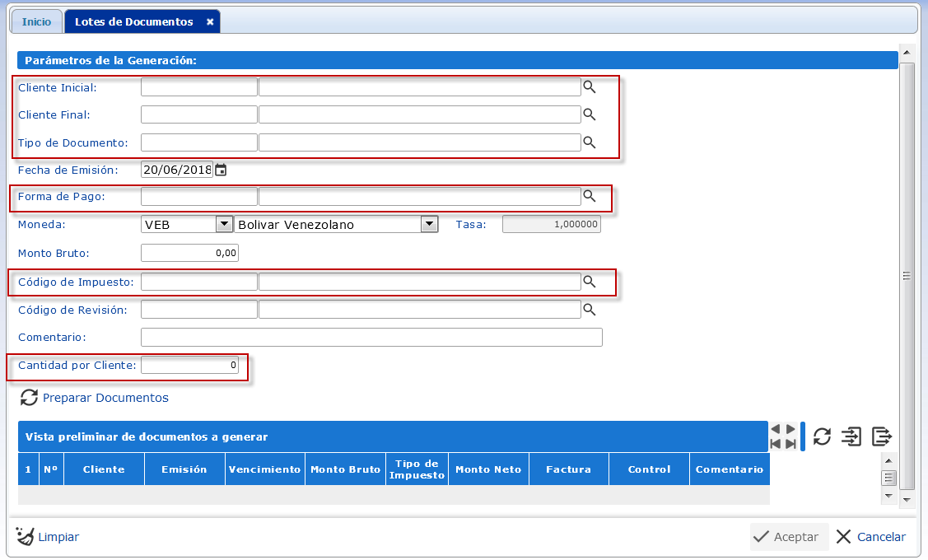928x560 pixels.
Task: Refresh the document preview grid
Action: (822, 436)
